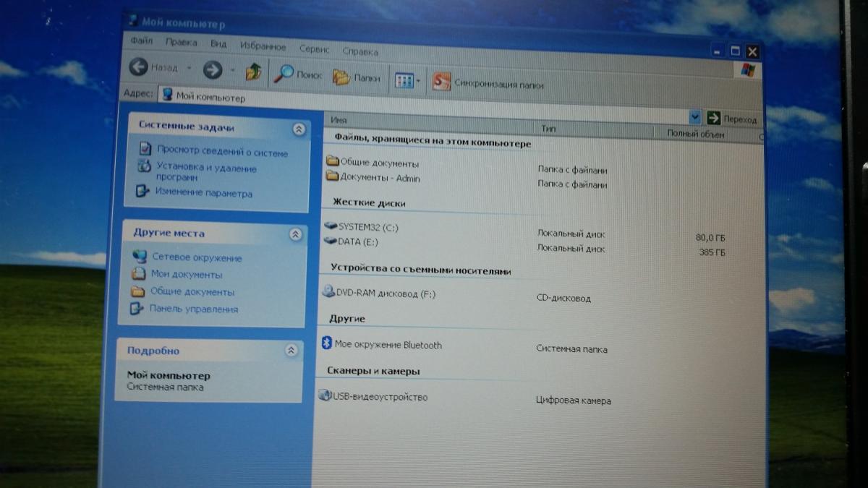This screenshot has width=868, height=488.
Task: Open the Back history dropdown arrow
Action: click(189, 69)
